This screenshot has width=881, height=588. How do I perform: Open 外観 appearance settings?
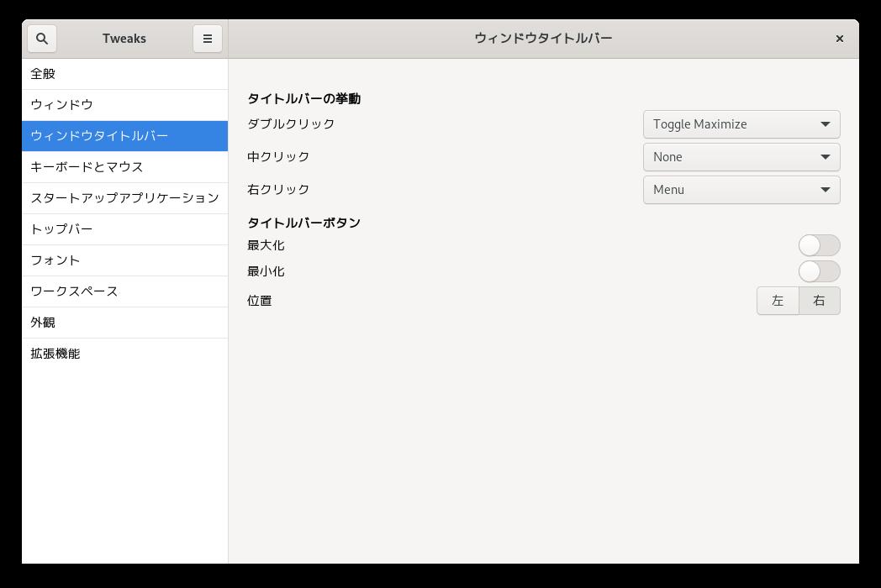point(124,323)
